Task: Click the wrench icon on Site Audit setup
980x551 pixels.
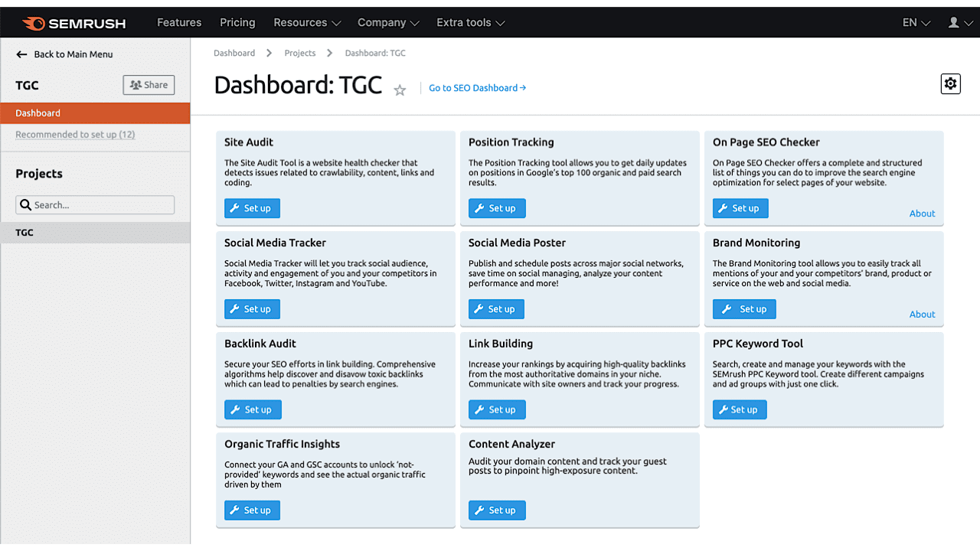Action: (x=236, y=207)
